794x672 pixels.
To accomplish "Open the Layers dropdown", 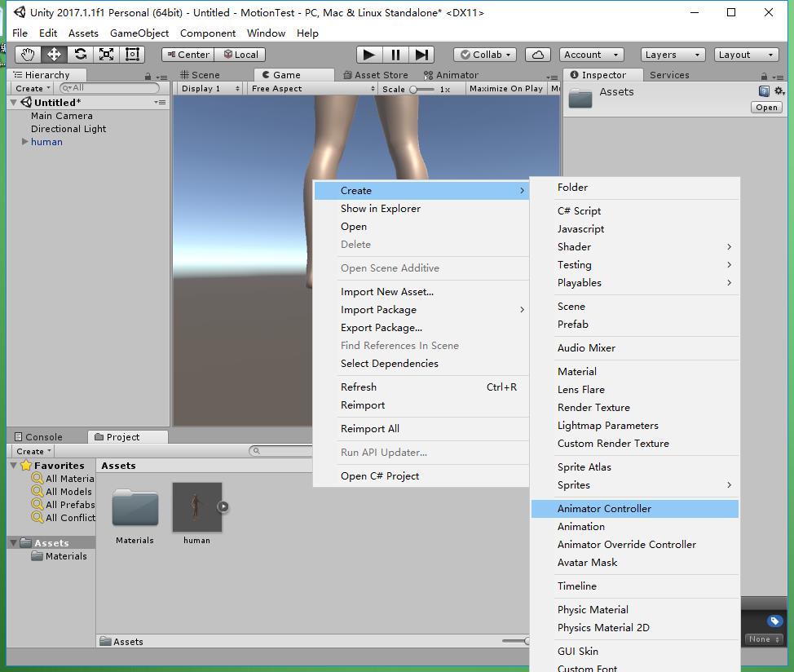I will pyautogui.click(x=673, y=54).
